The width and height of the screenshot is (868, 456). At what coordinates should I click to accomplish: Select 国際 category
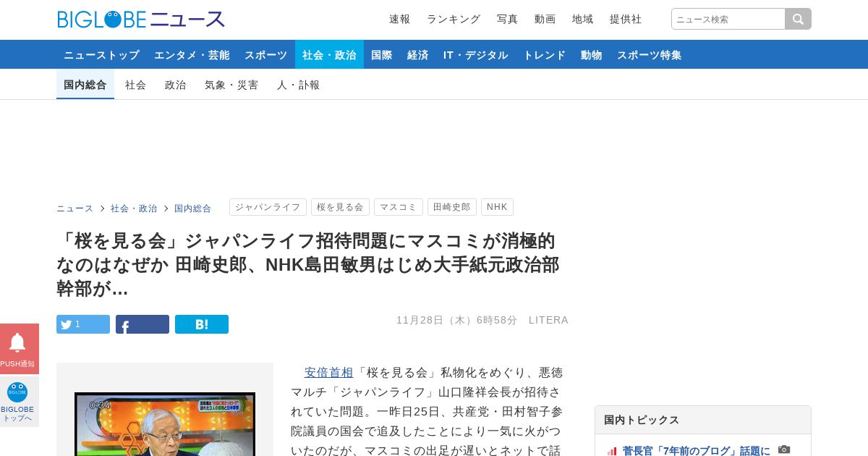pyautogui.click(x=382, y=54)
